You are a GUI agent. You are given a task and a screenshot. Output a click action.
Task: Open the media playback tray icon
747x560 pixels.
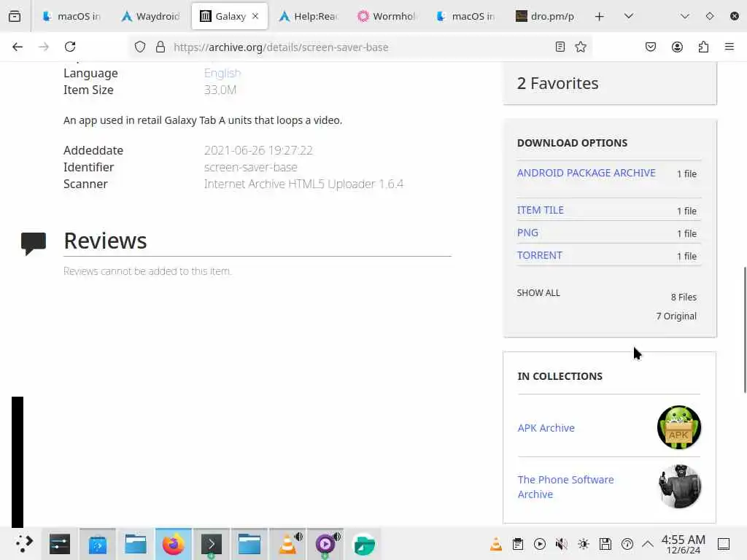click(540, 544)
